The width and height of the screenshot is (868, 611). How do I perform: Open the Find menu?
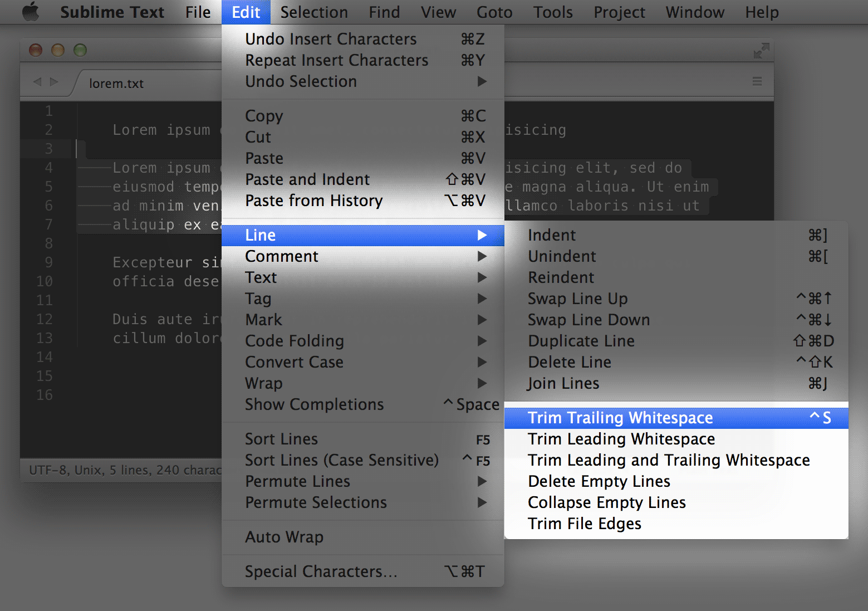[384, 12]
